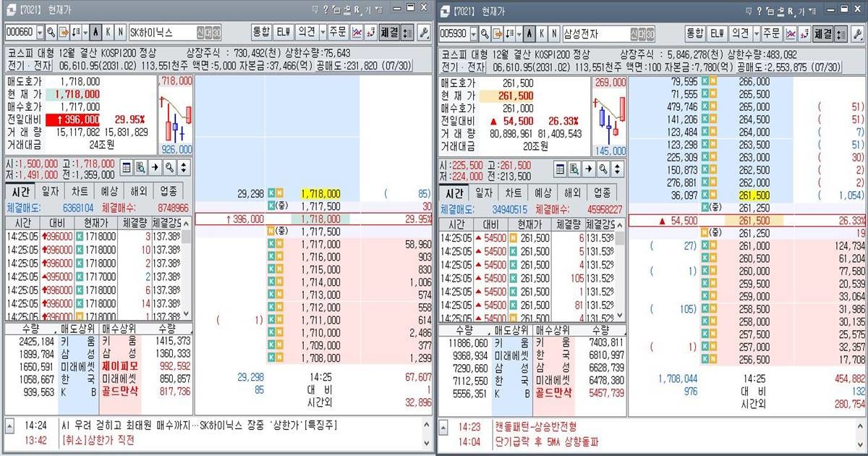The width and height of the screenshot is (868, 456).
Task: Toggle the A market button in 삼성전자 window
Action: coord(529,33)
